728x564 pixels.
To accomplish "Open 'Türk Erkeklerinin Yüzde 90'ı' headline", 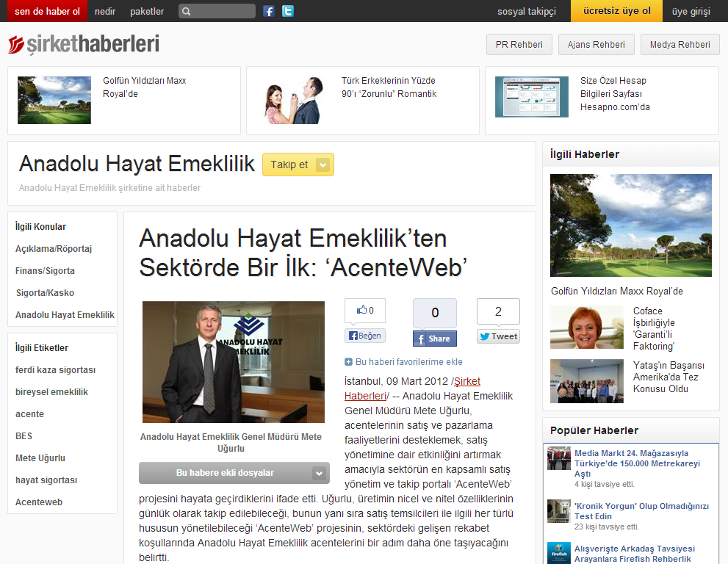I will pyautogui.click(x=389, y=87).
